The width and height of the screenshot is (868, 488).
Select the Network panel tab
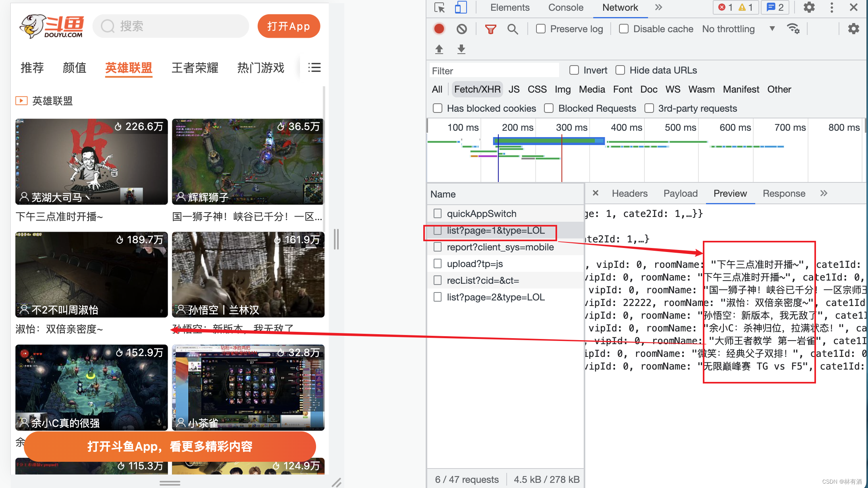tap(620, 8)
